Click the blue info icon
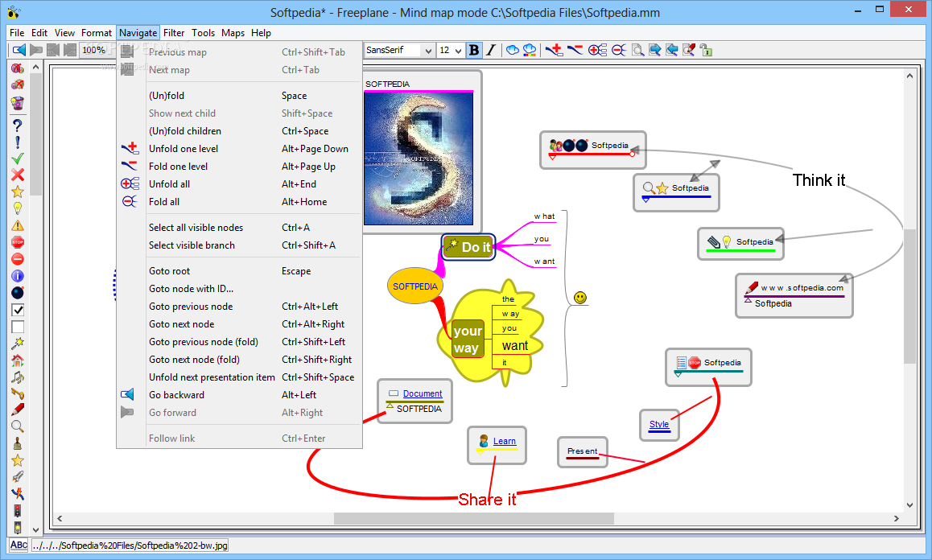932x560 pixels. coord(18,276)
